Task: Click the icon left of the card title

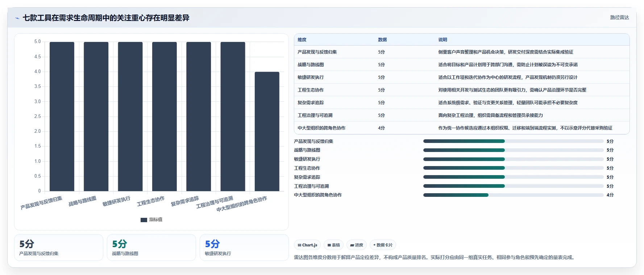Action: (17, 18)
